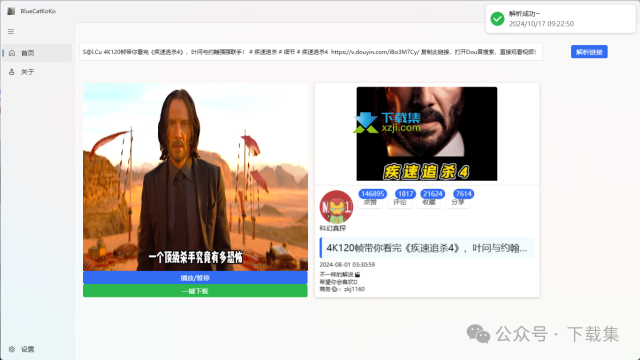Click the notification timestamp 2024/10/17 09:22:50
Image resolution: width=640 pixels, height=360 pixels.
541,24
